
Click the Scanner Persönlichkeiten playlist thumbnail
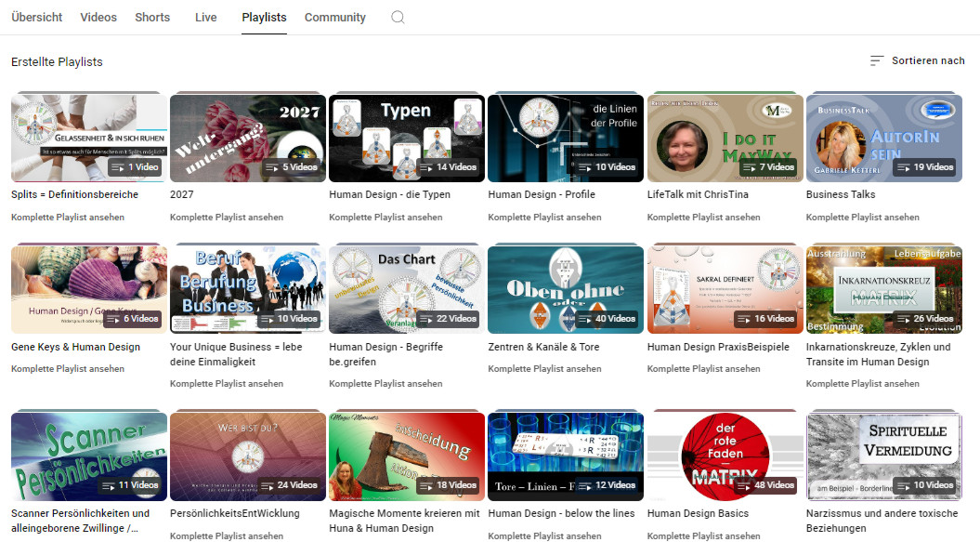tap(89, 456)
